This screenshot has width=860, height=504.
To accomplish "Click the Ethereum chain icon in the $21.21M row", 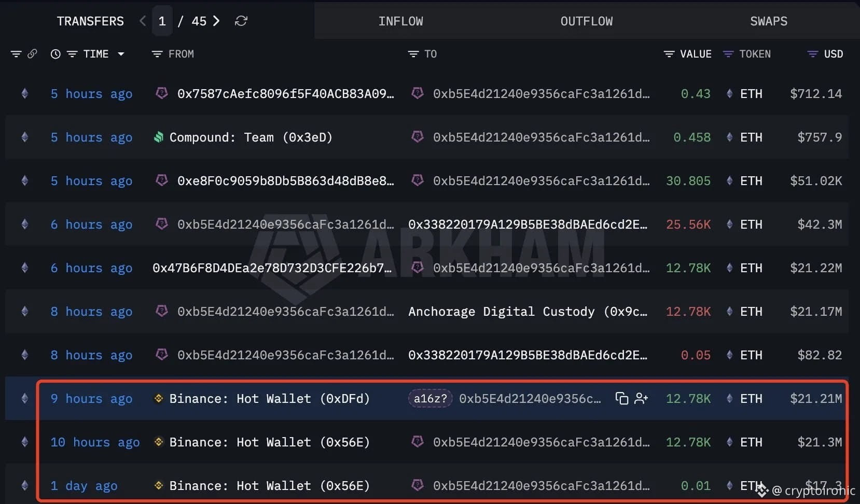I will pyautogui.click(x=24, y=399).
